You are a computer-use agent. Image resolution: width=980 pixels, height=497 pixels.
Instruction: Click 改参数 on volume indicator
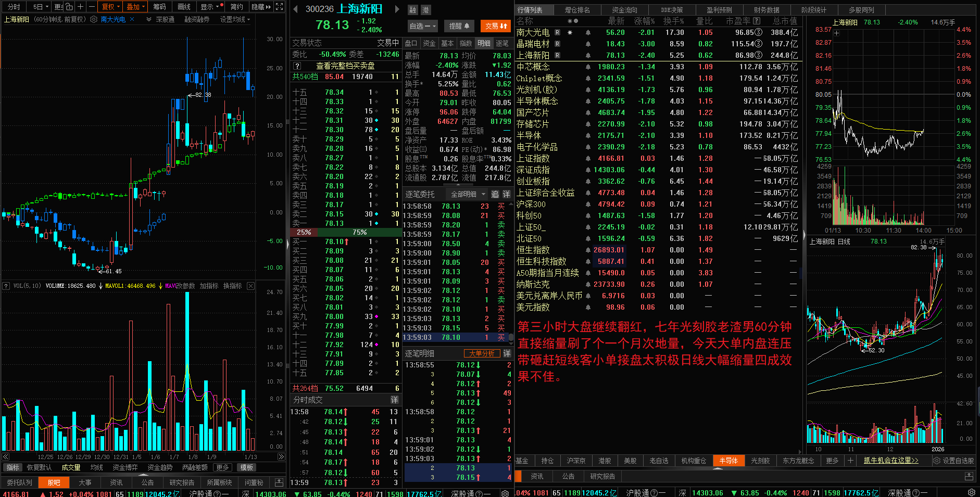coord(185,286)
